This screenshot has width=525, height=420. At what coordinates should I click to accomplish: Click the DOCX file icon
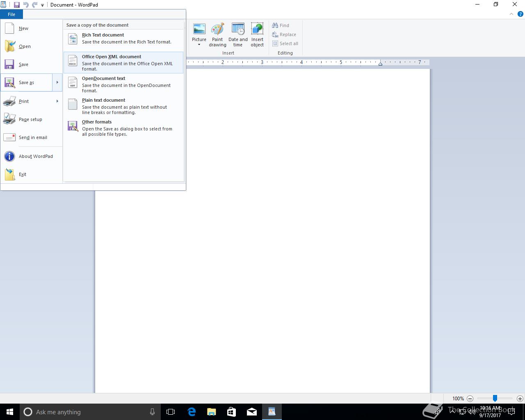click(x=73, y=61)
